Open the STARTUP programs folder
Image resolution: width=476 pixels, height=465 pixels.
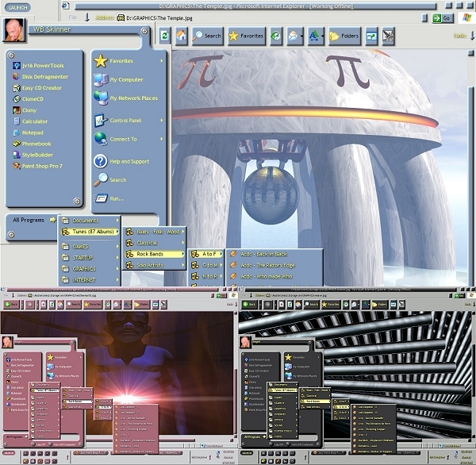tap(90, 258)
